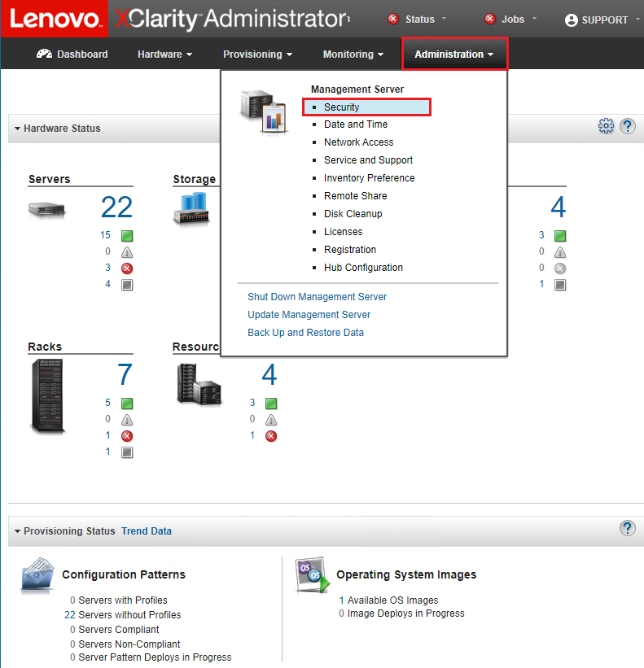
Task: Click the red critical icon under Servers
Action: [x=127, y=269]
